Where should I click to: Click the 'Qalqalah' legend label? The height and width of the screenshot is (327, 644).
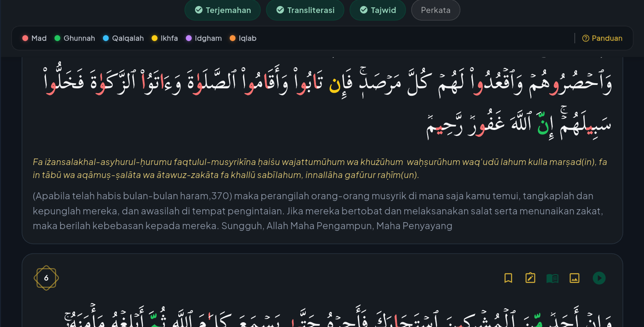pyautogui.click(x=128, y=38)
